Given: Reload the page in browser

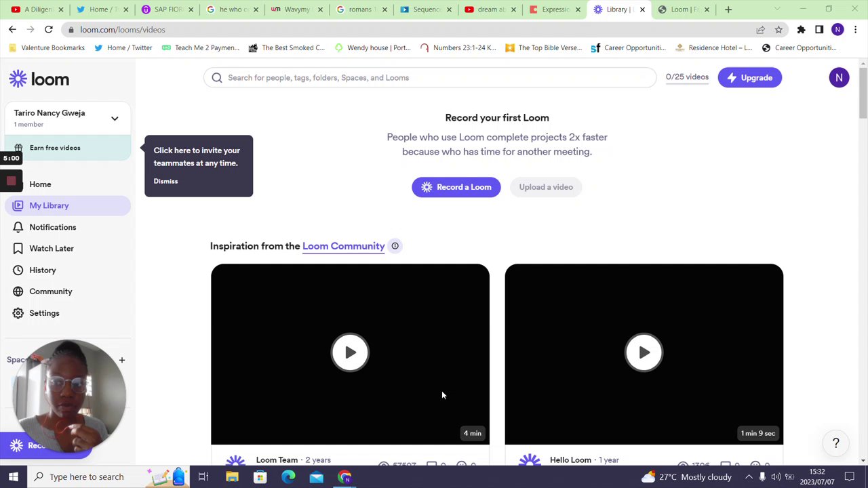Looking at the screenshot, I should (49, 30).
